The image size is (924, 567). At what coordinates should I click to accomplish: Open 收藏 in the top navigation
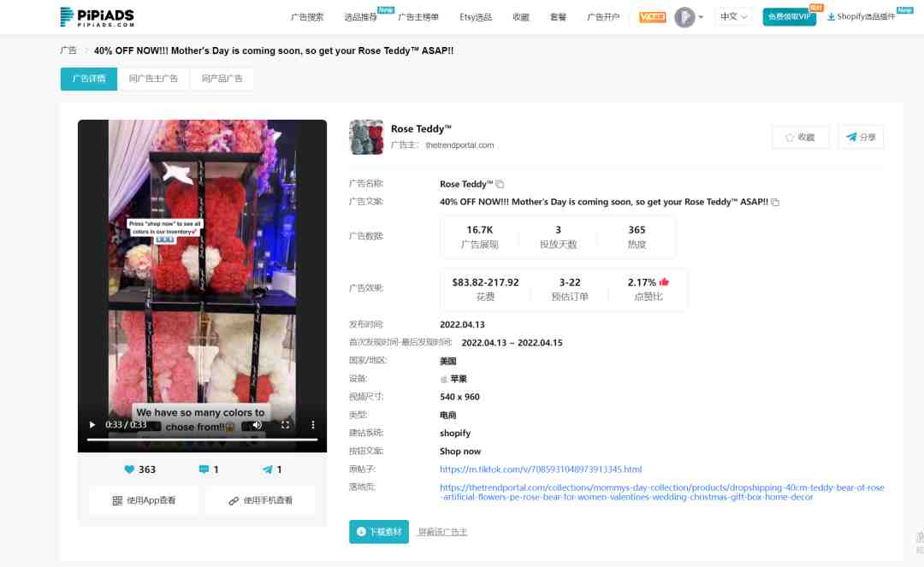coord(521,17)
